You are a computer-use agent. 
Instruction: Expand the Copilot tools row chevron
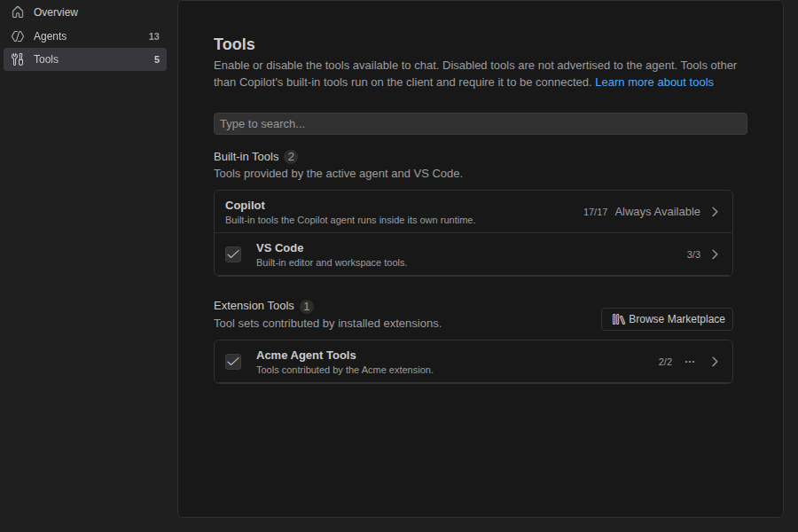pyautogui.click(x=715, y=212)
